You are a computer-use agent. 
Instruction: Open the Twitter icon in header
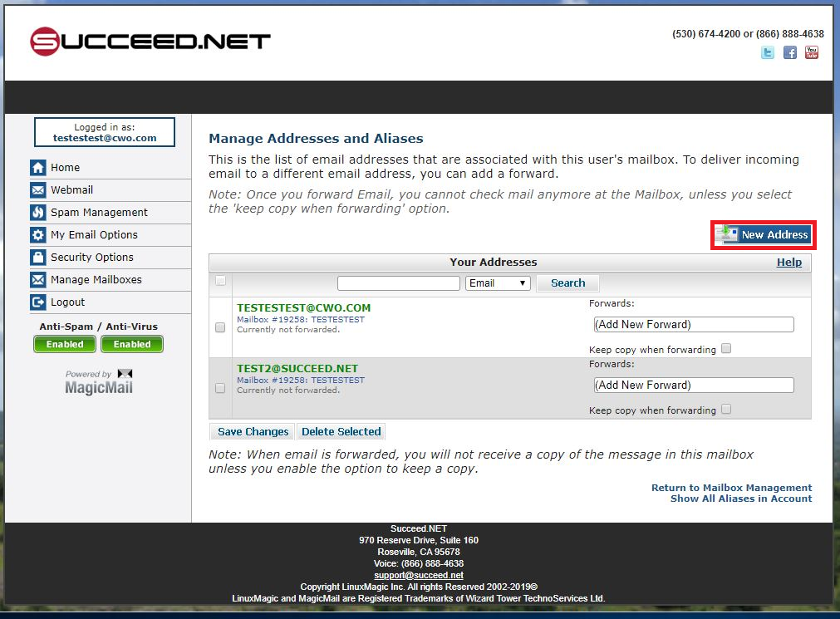pyautogui.click(x=768, y=52)
